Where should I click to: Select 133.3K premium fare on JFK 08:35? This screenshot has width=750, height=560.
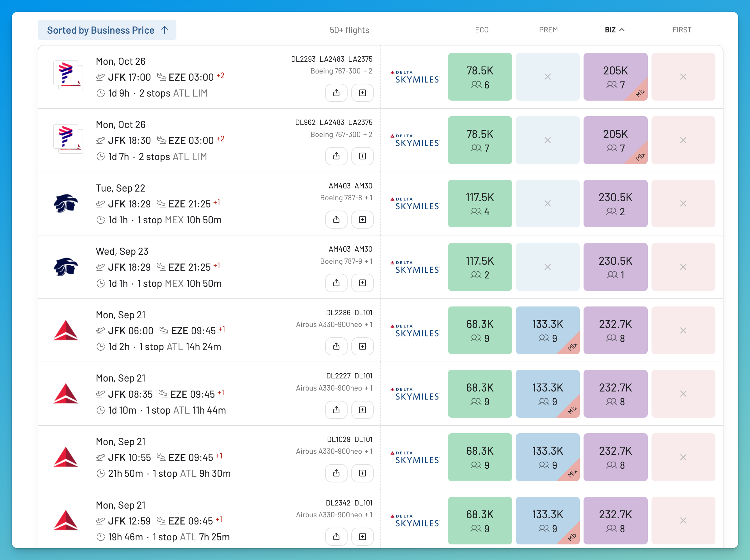pos(548,394)
